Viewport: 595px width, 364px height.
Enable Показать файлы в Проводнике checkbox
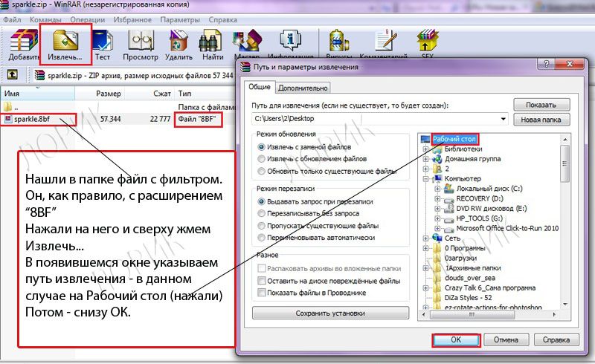[262, 293]
